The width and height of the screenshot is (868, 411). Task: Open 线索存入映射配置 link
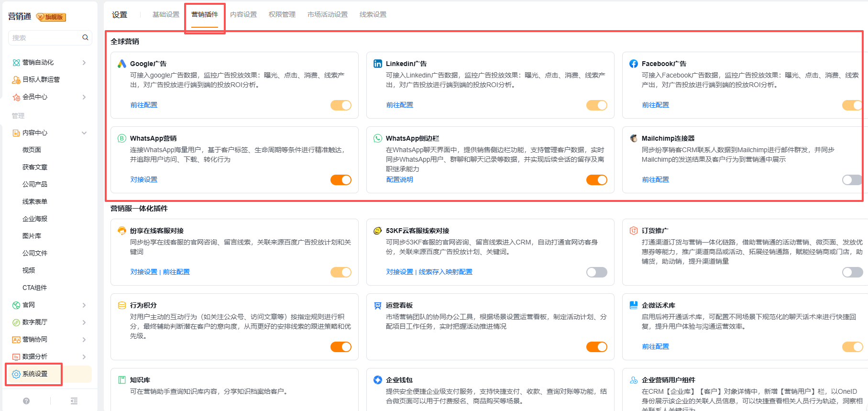coord(446,272)
